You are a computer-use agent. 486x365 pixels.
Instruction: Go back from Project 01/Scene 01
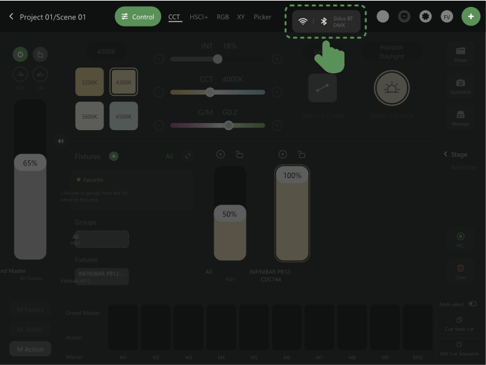tap(11, 16)
